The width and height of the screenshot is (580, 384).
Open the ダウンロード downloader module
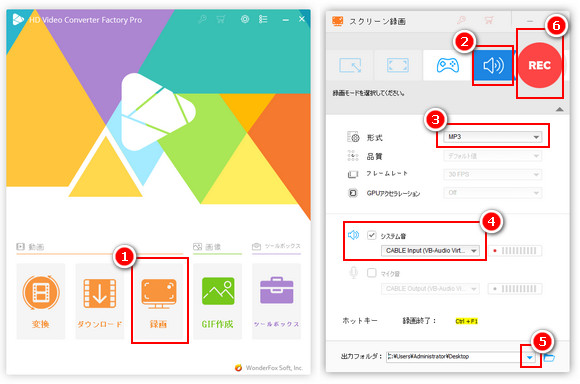pyautogui.click(x=100, y=301)
